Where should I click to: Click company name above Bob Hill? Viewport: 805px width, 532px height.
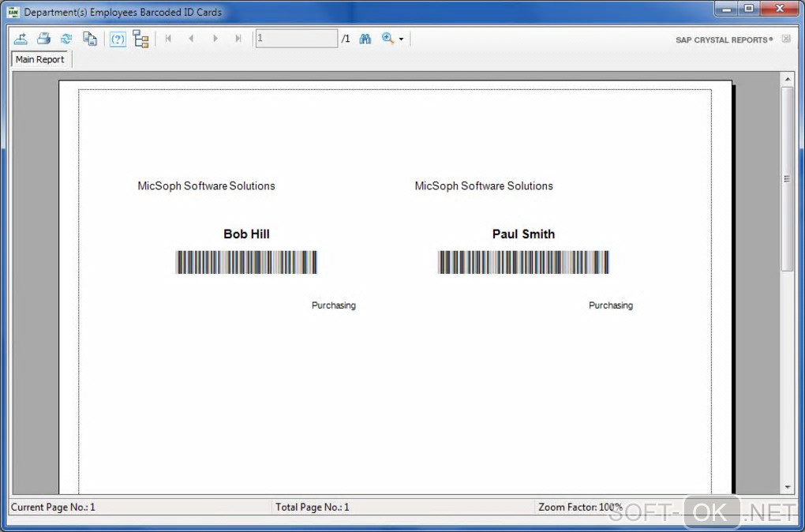(x=207, y=186)
